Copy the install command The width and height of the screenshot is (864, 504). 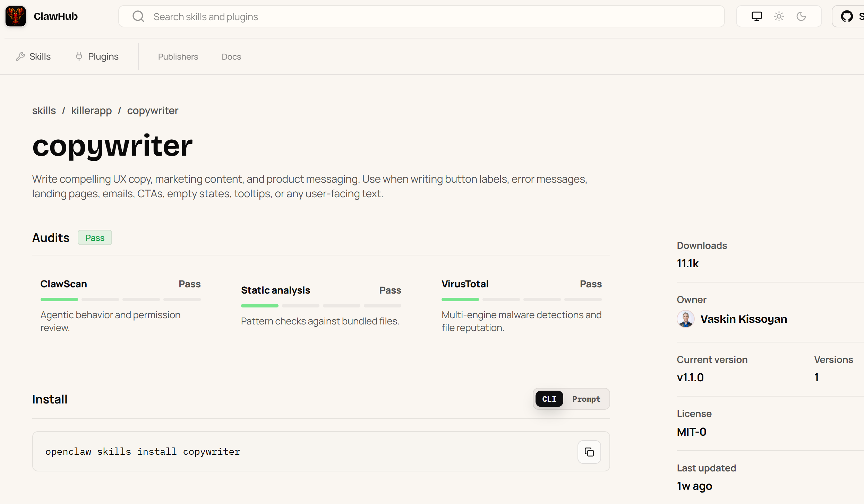click(589, 452)
